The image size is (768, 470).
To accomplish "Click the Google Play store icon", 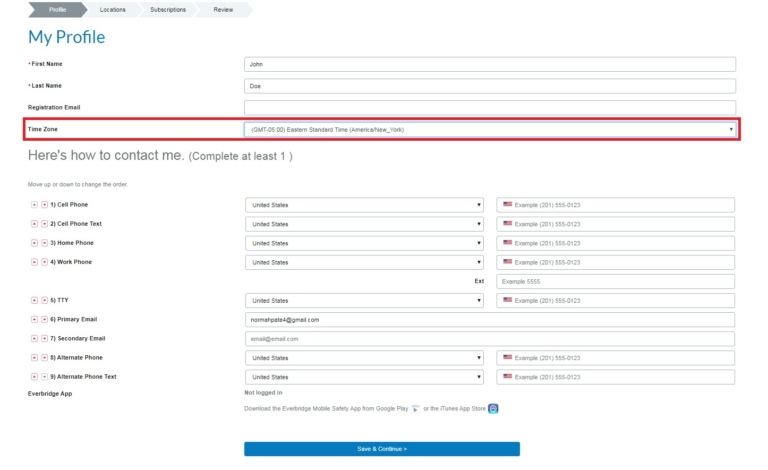I will [x=415, y=408].
